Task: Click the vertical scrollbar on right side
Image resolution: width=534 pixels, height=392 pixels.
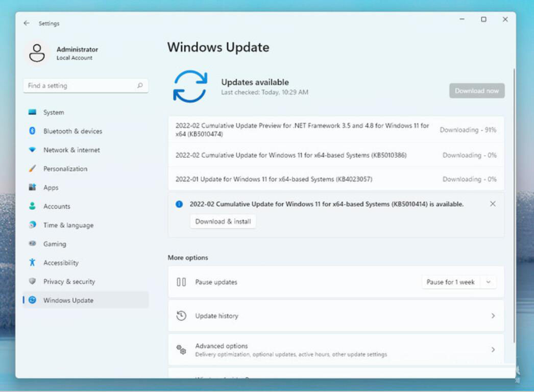Action: [514, 204]
